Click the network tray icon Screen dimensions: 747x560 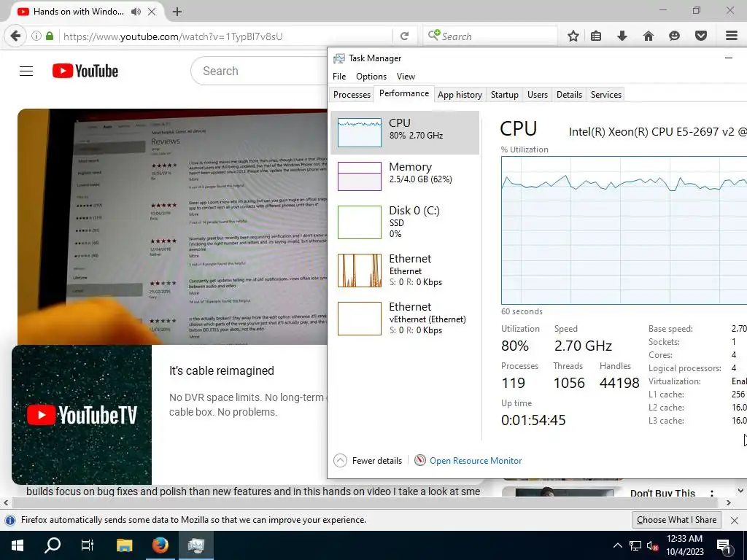pyautogui.click(x=635, y=545)
